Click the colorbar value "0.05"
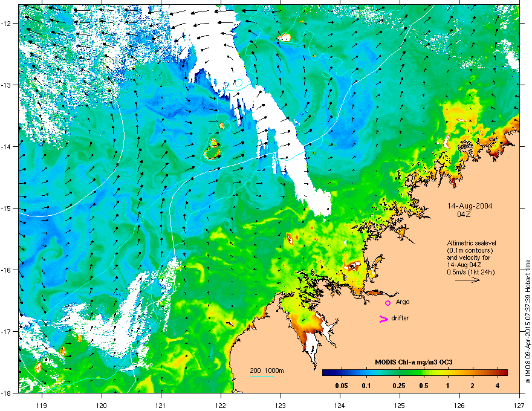The height and width of the screenshot is (411, 532). coord(342,386)
